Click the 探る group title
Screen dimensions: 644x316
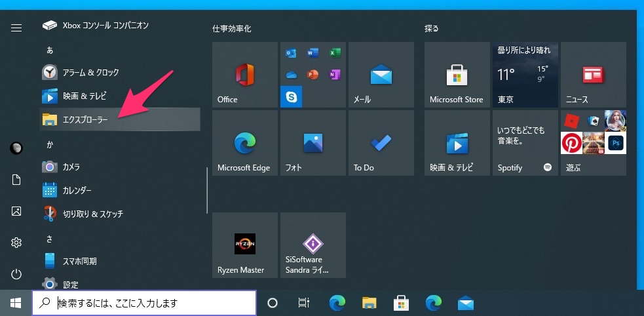coord(431,29)
